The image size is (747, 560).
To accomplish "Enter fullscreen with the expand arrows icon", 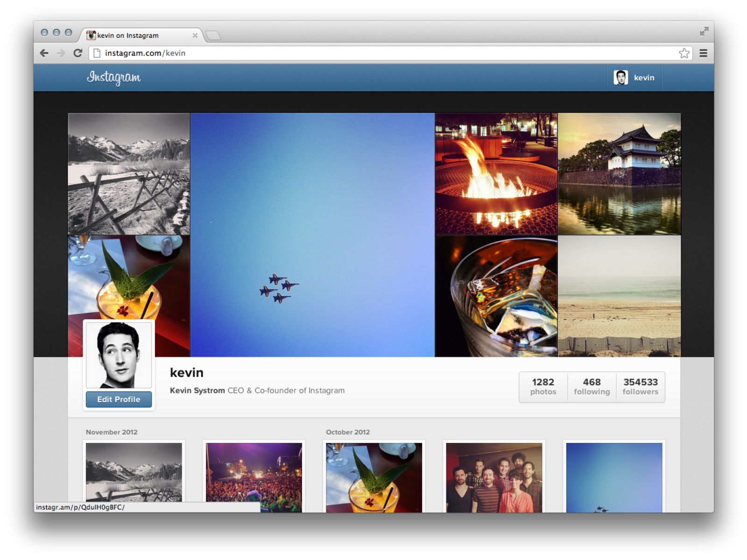I will pos(704,31).
